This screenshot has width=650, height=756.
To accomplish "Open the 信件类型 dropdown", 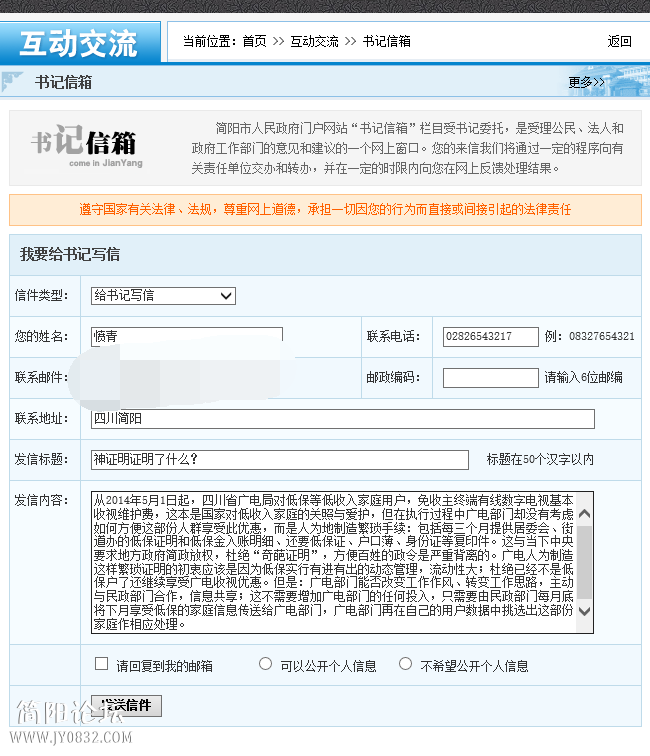I will pyautogui.click(x=163, y=296).
